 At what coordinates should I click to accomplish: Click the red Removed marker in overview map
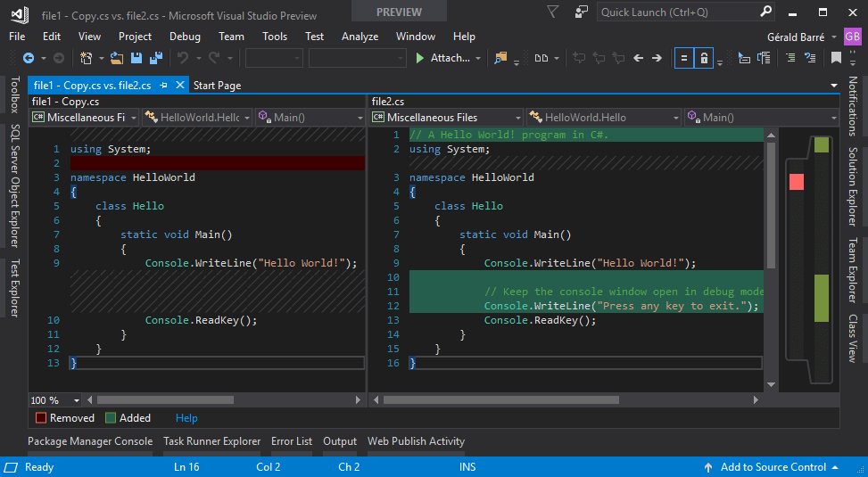797,182
